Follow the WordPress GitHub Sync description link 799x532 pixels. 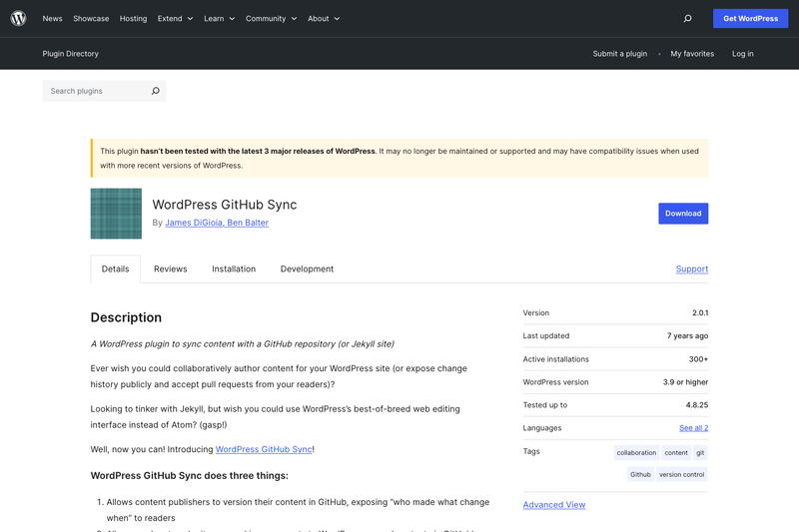(264, 449)
